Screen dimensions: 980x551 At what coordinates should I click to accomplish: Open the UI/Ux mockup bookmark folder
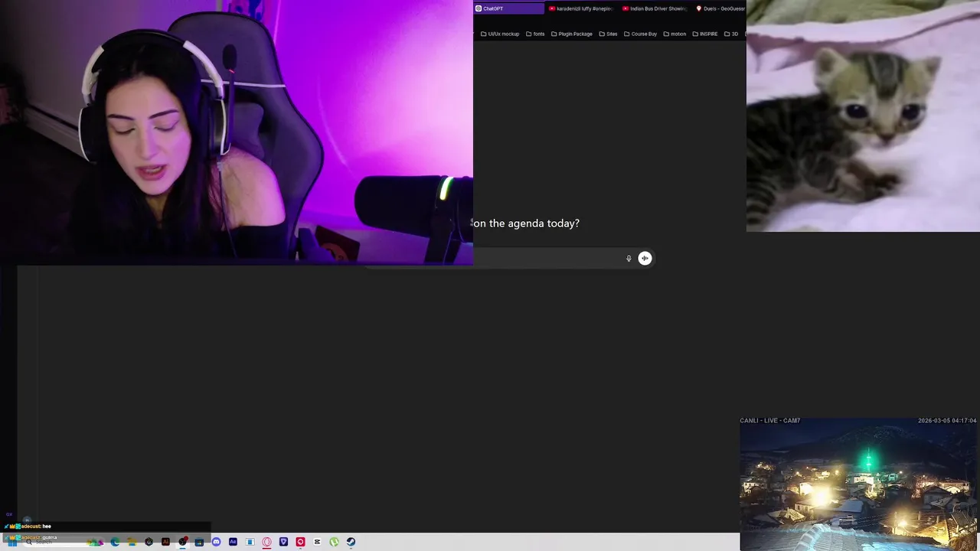point(500,34)
